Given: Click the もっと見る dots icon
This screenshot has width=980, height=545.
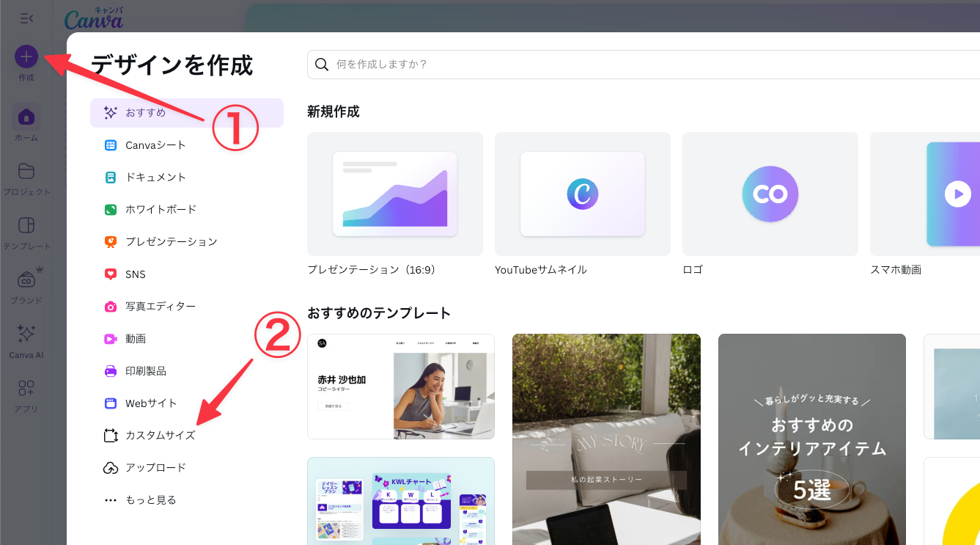Looking at the screenshot, I should pos(111,500).
